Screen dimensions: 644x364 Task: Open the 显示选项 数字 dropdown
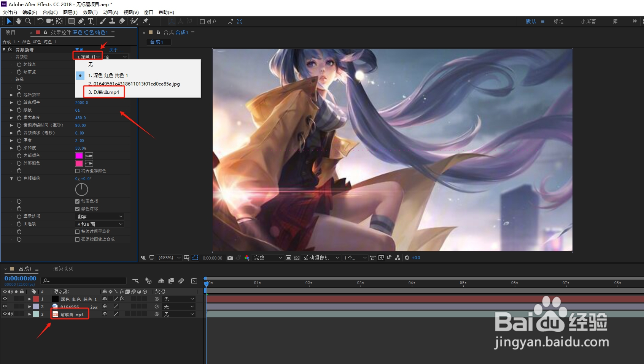(100, 217)
